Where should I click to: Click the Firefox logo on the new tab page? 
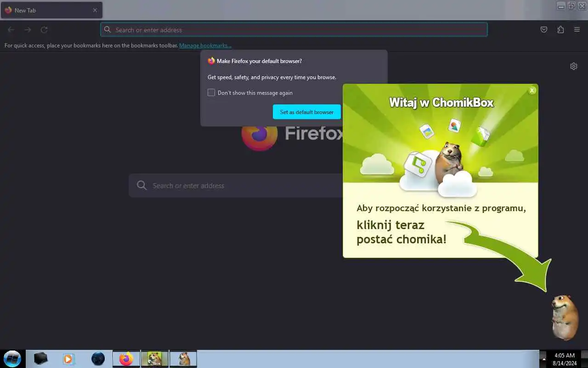click(x=259, y=133)
